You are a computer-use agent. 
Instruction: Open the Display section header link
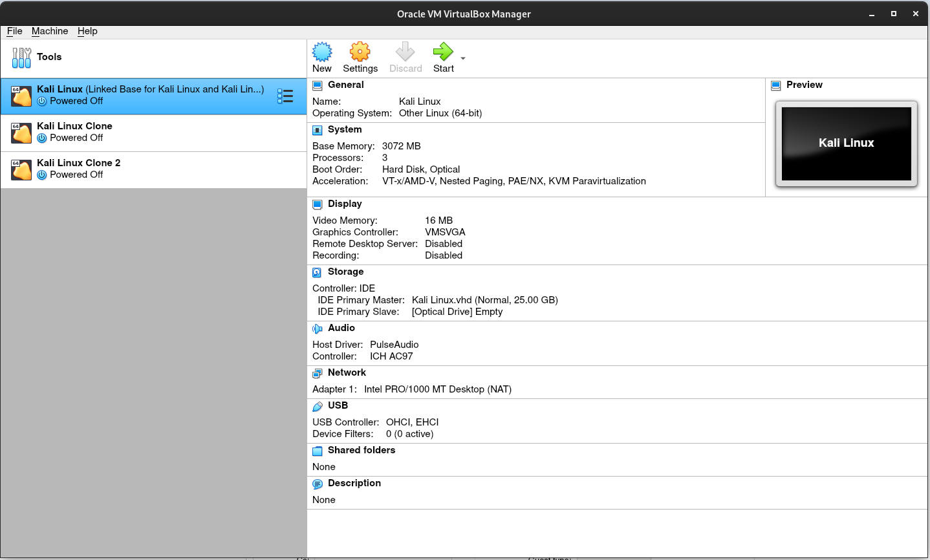coord(345,204)
